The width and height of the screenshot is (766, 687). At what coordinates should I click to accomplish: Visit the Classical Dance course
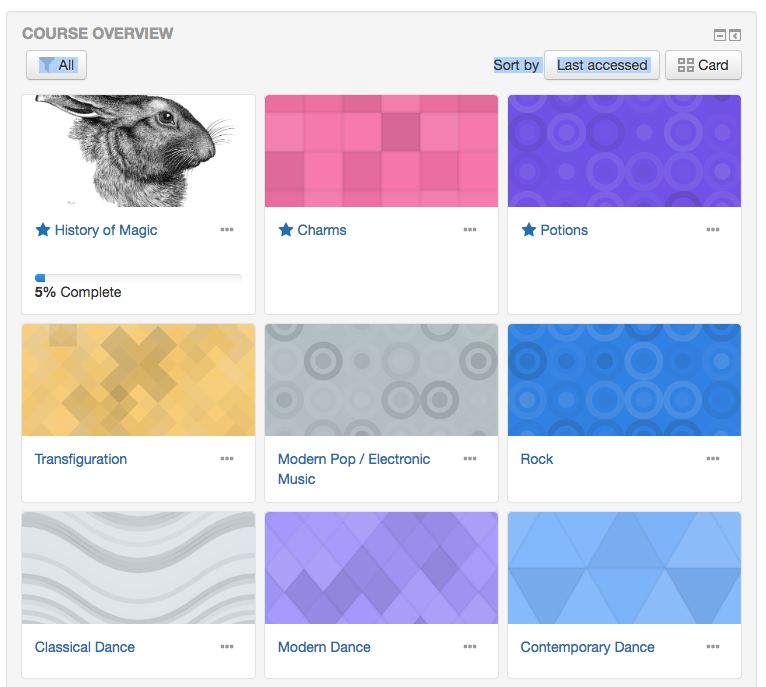85,647
